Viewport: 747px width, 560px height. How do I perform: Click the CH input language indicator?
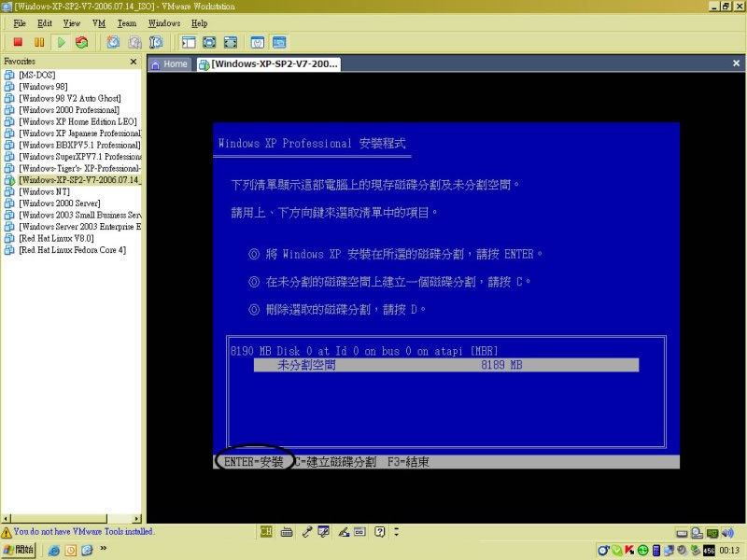tap(266, 531)
